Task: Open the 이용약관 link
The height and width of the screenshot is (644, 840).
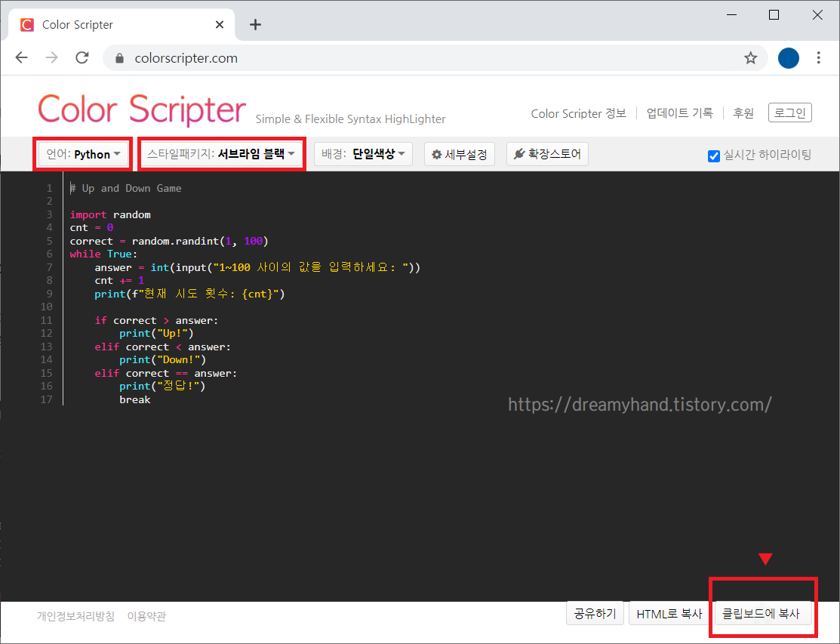Action: [x=146, y=616]
